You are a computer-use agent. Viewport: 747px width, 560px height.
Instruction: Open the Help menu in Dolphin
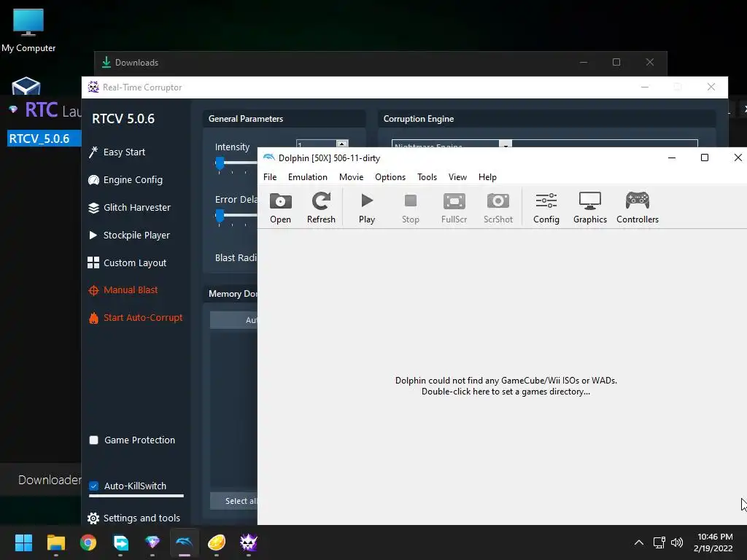pos(487,177)
